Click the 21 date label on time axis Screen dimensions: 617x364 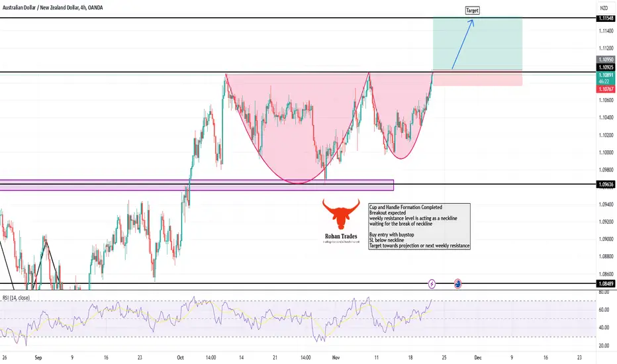pos(275,357)
